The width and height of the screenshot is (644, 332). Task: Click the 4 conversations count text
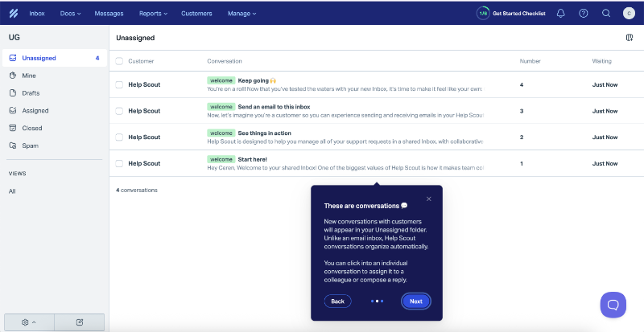137,190
